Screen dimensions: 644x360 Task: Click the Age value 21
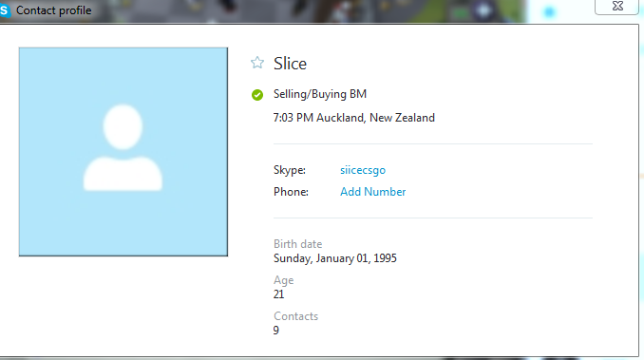click(x=279, y=294)
